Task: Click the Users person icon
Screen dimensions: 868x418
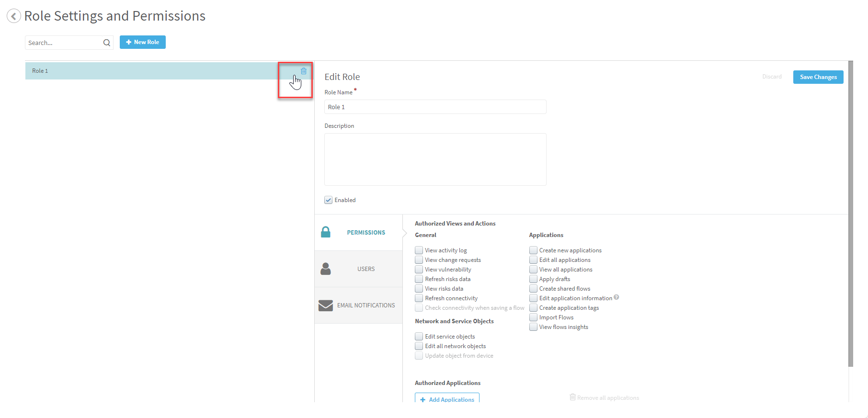Action: tap(326, 269)
